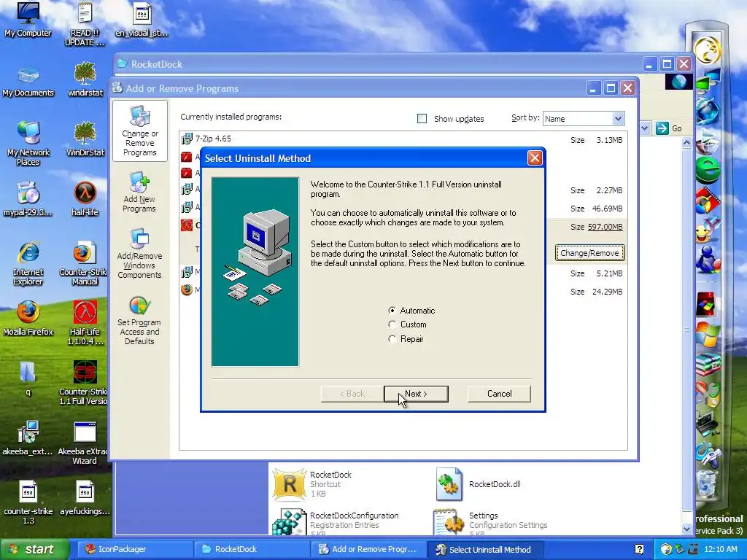Image resolution: width=747 pixels, height=560 pixels.
Task: Click the green e icon in dock
Action: click(708, 170)
